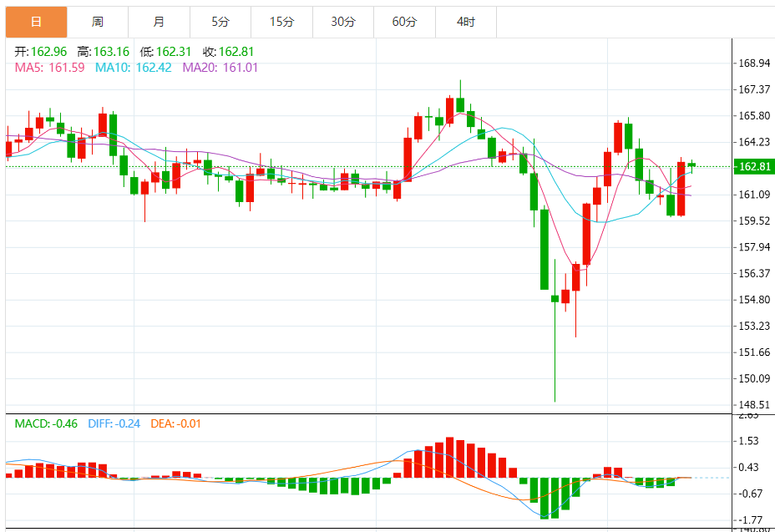Click the MA20: 161.01 indicator label
This screenshot has height=532, width=775.
coord(220,68)
